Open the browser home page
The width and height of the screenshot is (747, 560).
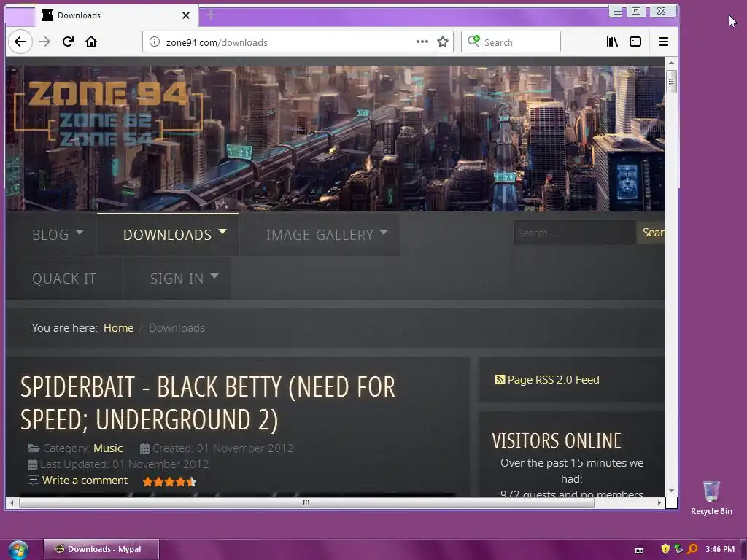(91, 42)
